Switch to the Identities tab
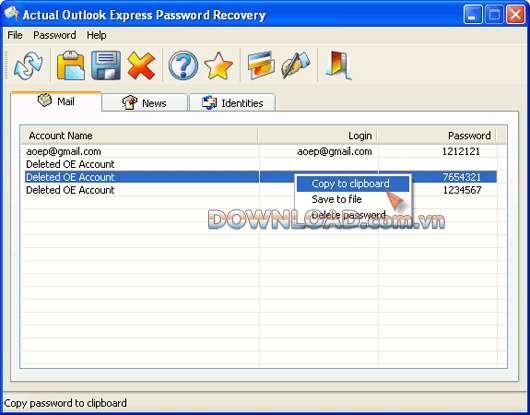The height and width of the screenshot is (415, 530). pyautogui.click(x=233, y=103)
